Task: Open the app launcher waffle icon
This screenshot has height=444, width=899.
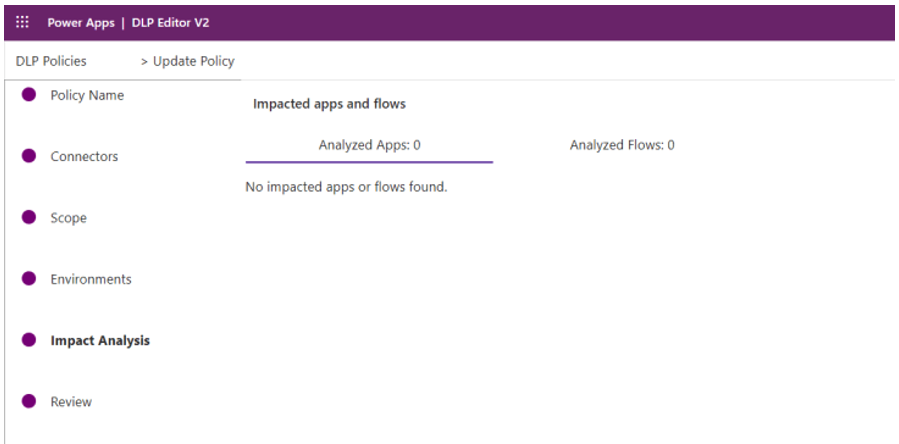Action: pyautogui.click(x=22, y=22)
